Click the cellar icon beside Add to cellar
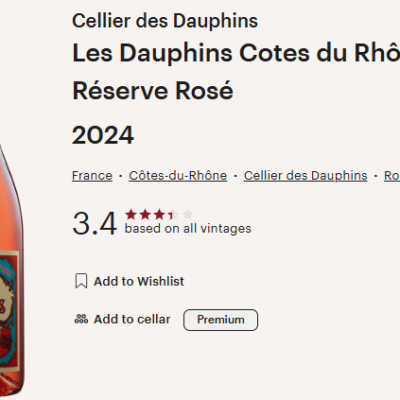The image size is (400, 400). tap(81, 319)
